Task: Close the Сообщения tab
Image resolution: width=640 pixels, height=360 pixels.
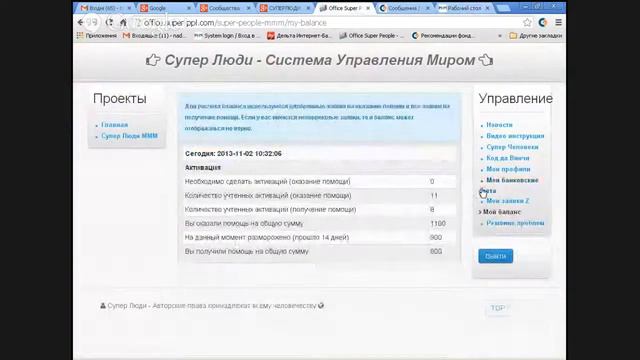Action: [428, 8]
